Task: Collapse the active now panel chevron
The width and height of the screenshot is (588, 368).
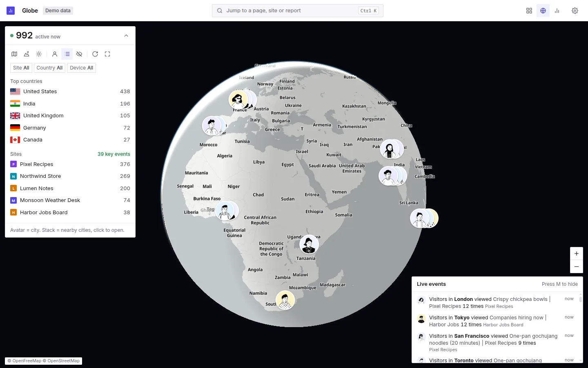Action: [126, 36]
